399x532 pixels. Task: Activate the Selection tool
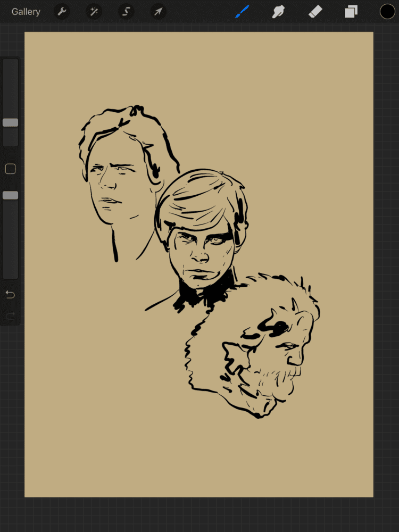(126, 12)
